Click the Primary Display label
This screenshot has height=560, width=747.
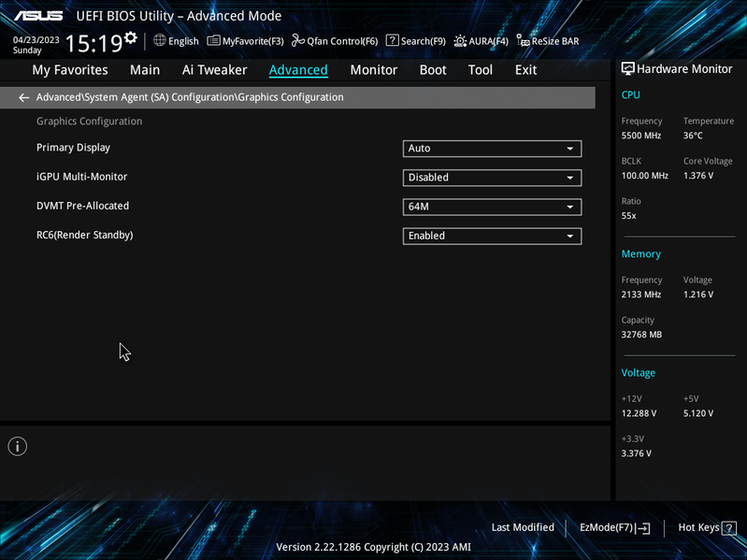pos(73,148)
